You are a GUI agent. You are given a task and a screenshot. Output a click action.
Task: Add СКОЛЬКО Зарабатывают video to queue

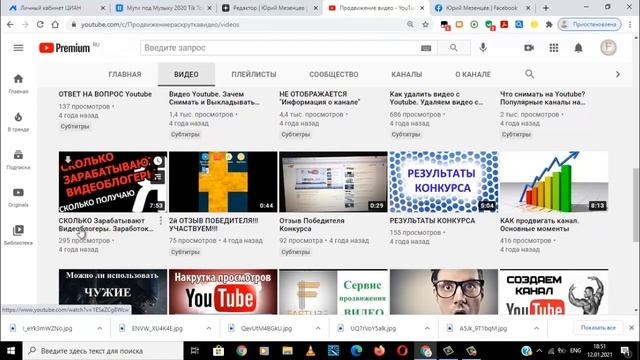(x=158, y=177)
